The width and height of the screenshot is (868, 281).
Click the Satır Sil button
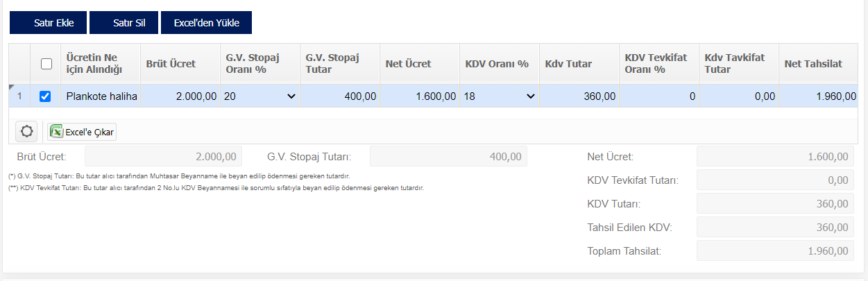[124, 22]
